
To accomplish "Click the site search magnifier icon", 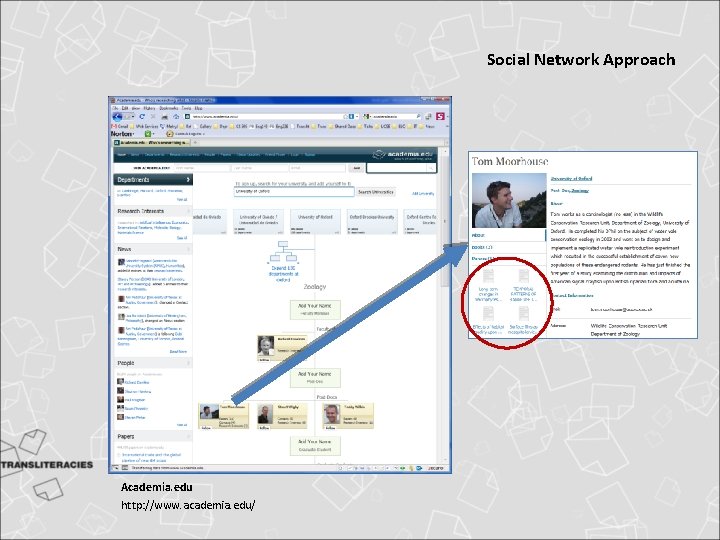I will click(x=431, y=169).
